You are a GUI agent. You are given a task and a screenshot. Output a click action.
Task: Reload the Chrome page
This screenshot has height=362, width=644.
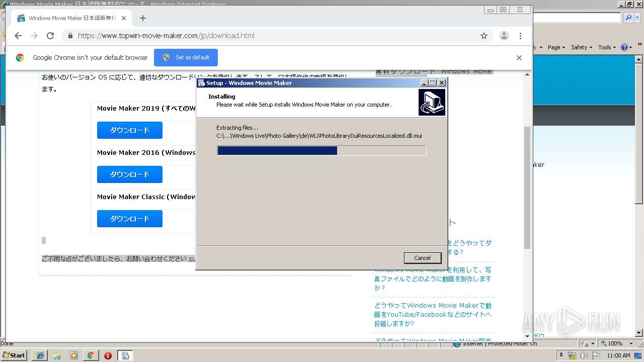coord(50,36)
